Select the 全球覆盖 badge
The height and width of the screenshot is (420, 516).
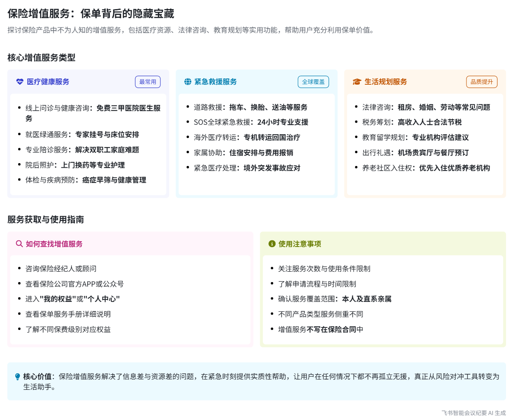coord(313,82)
